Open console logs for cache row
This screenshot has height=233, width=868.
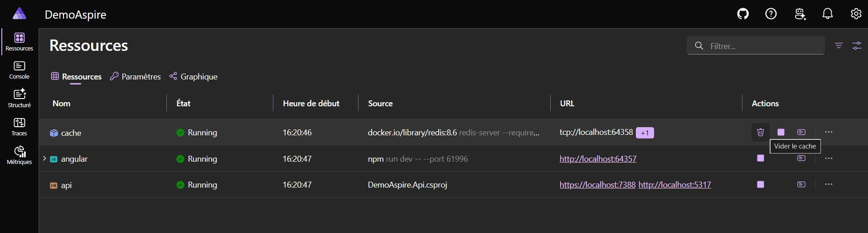point(801,132)
